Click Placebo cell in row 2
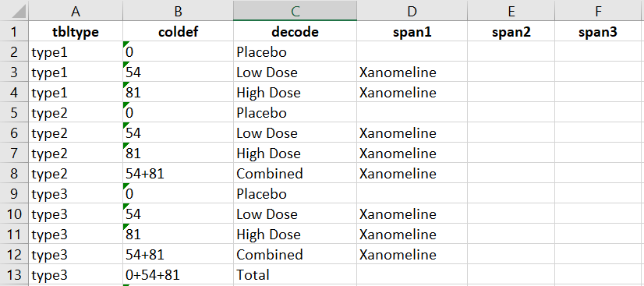644x286 pixels. [295, 52]
